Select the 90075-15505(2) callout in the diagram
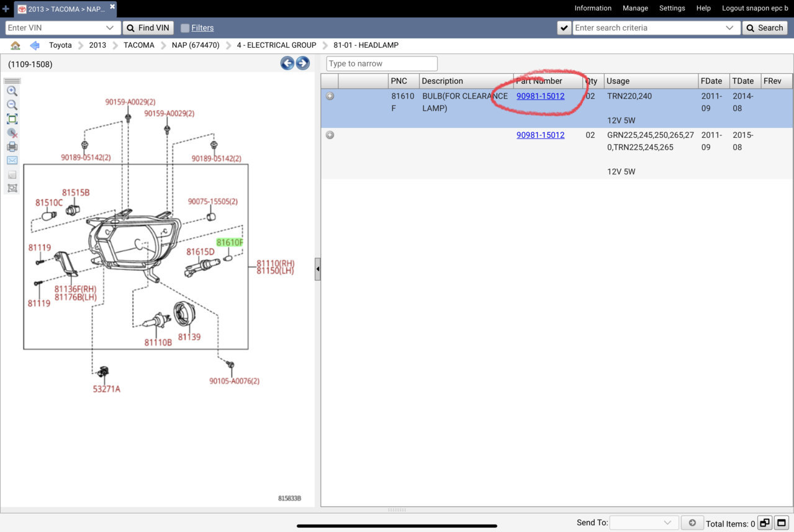 click(x=213, y=202)
